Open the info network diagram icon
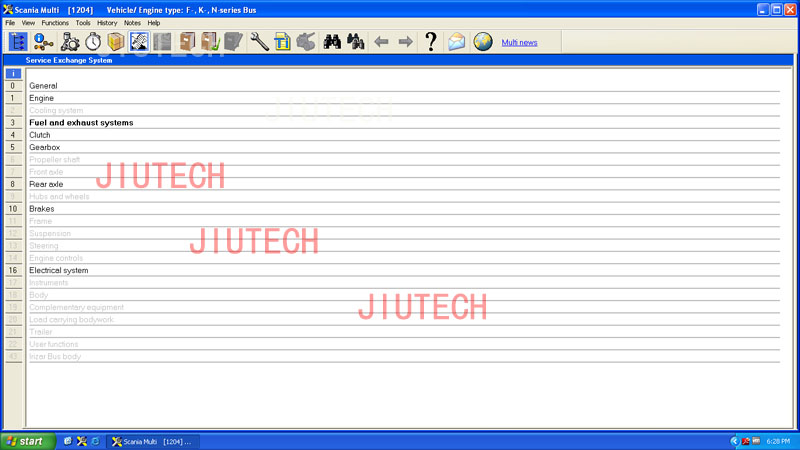The width and height of the screenshot is (800, 450). click(43, 42)
